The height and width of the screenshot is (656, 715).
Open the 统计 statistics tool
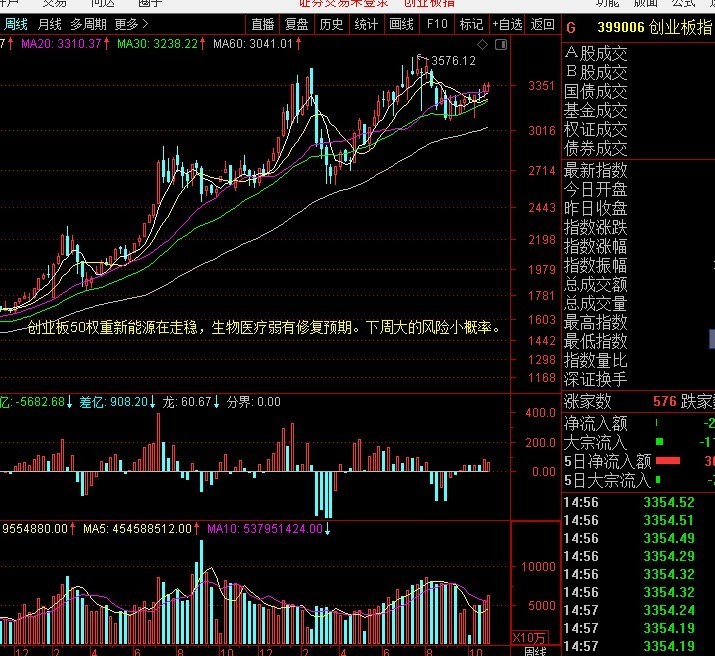point(366,24)
